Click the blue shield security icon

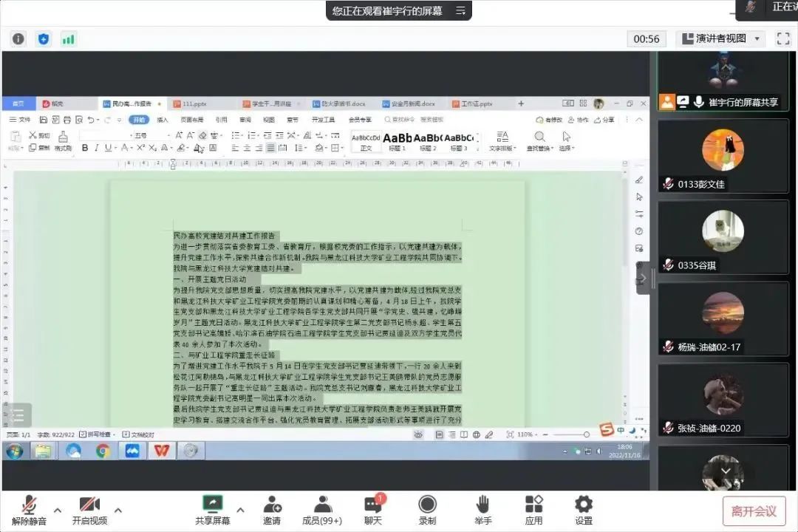click(x=44, y=39)
